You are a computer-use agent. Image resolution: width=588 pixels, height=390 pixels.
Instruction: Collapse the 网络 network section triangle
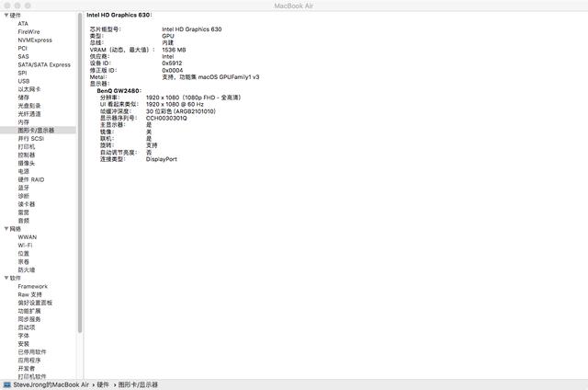6,229
